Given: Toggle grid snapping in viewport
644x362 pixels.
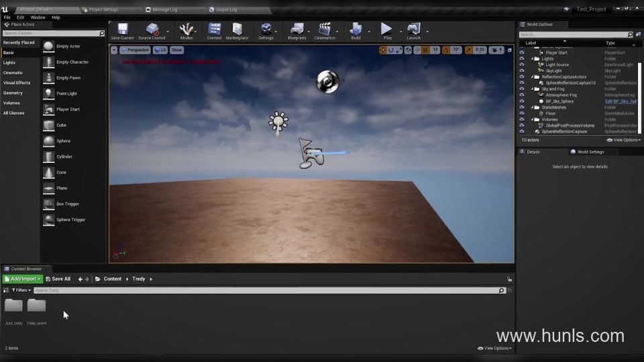Looking at the screenshot, I should (x=426, y=50).
